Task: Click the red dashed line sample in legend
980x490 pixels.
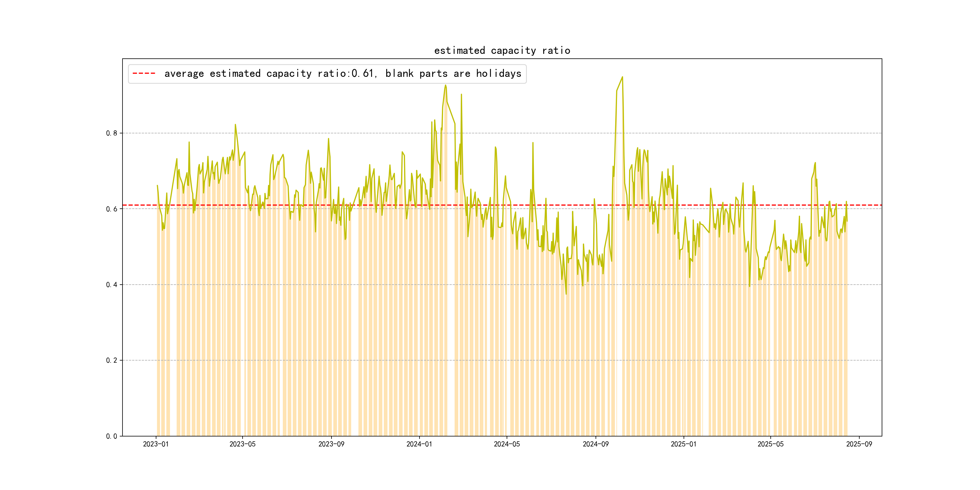Action: click(x=144, y=73)
